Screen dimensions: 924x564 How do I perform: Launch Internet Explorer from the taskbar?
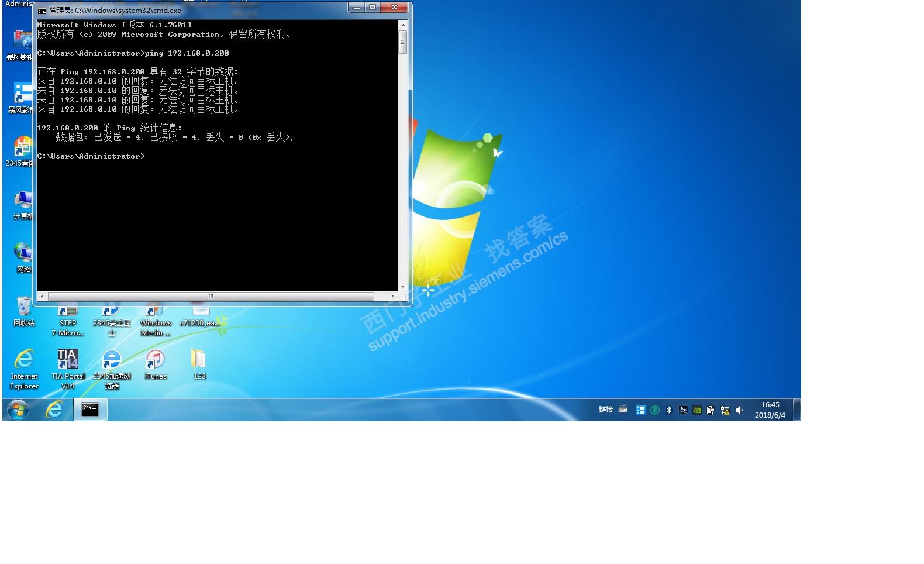coord(54,410)
